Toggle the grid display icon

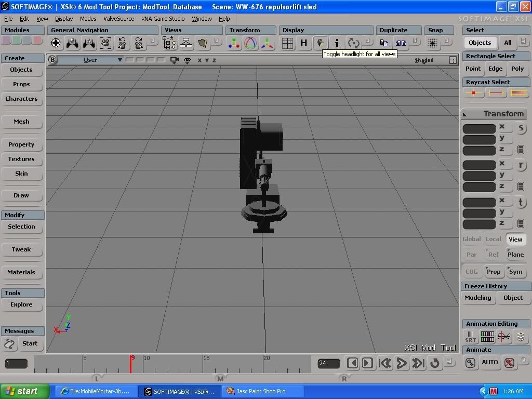(287, 43)
